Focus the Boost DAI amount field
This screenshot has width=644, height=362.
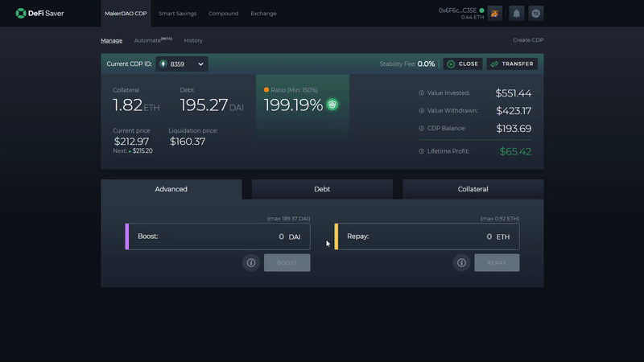tap(217, 237)
